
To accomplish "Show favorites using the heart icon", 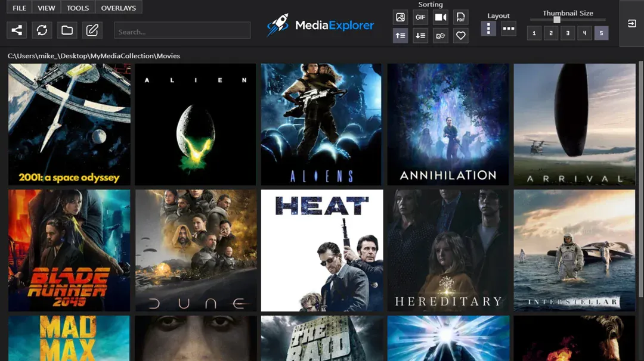I will [460, 36].
